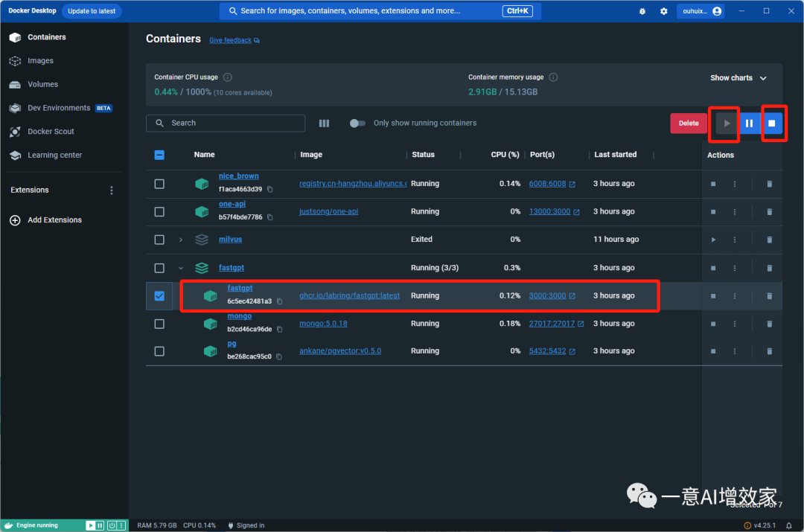Viewport: 804px width, 532px height.
Task: Toggle Only show running containers
Action: 357,123
